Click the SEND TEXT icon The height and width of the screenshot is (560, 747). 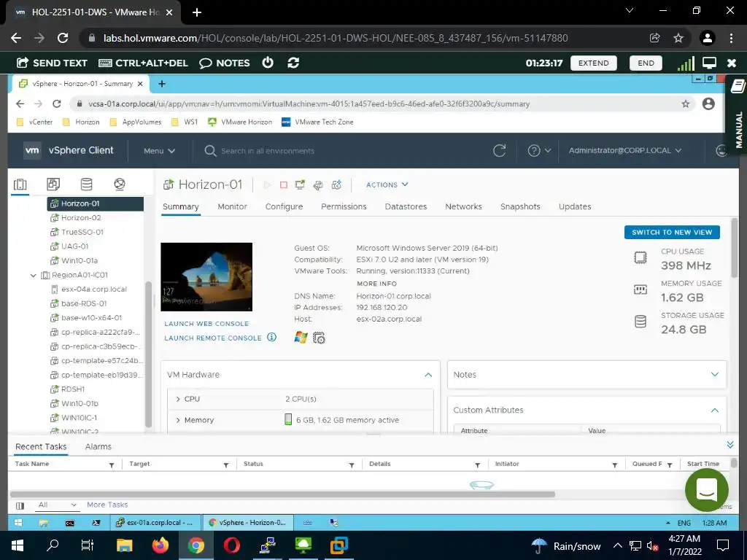(x=23, y=63)
